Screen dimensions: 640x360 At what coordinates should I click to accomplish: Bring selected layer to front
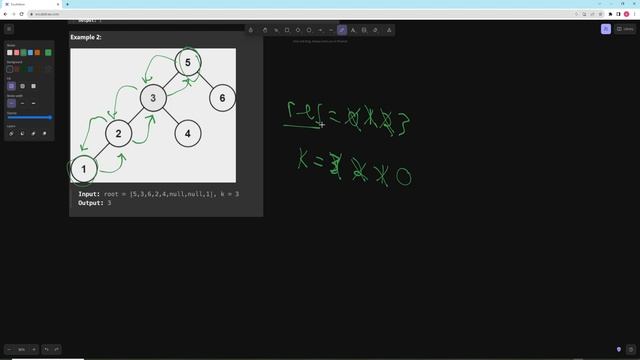[x=44, y=133]
